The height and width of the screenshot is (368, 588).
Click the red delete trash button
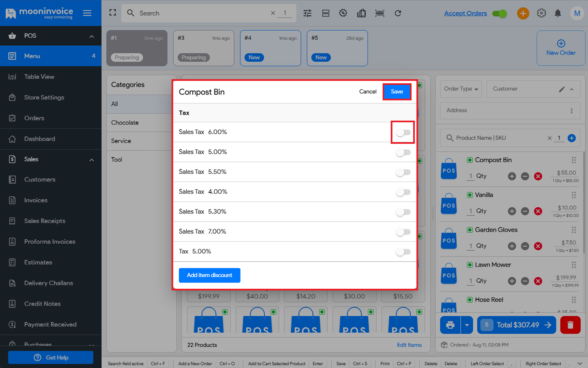[570, 325]
